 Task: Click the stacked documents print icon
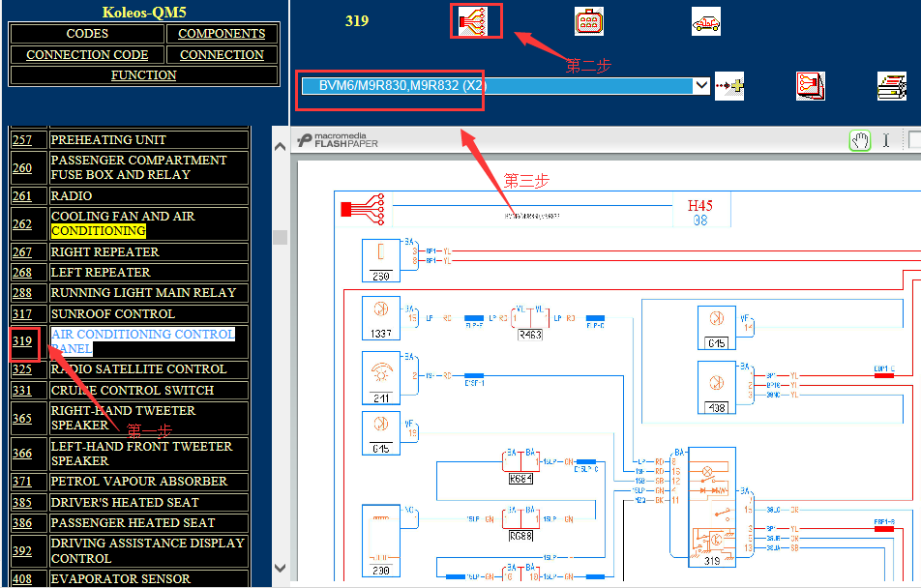(x=892, y=86)
